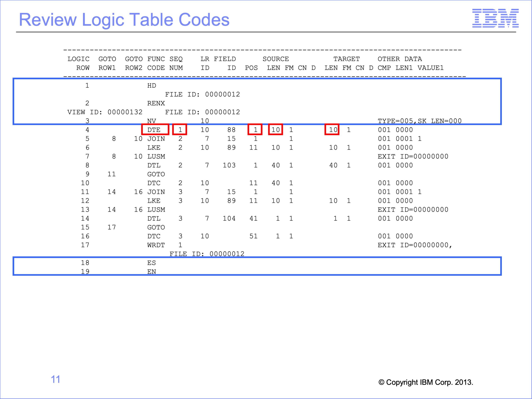Select the LUSM function code in row 7
This screenshot has width=532, height=399.
[156, 156]
